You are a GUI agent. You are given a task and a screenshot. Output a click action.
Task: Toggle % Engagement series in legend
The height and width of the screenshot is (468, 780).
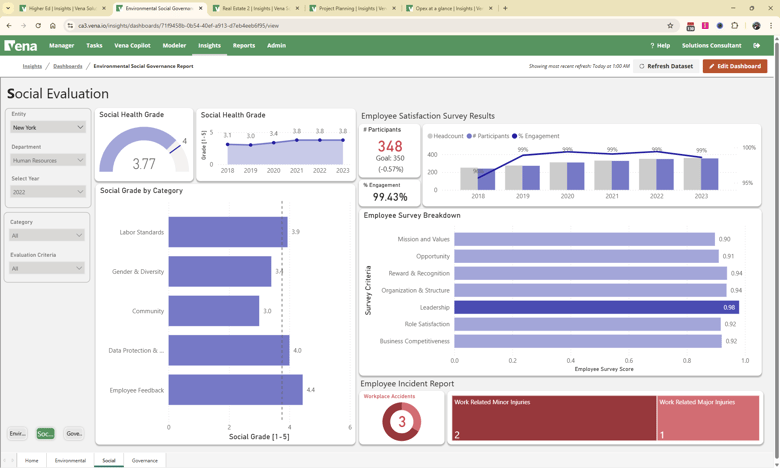pos(536,136)
